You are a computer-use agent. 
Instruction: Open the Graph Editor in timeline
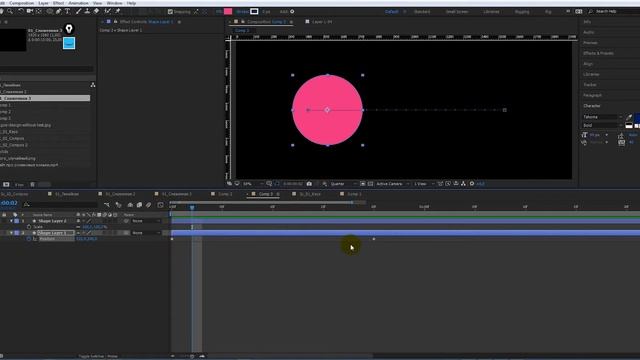coord(160,205)
